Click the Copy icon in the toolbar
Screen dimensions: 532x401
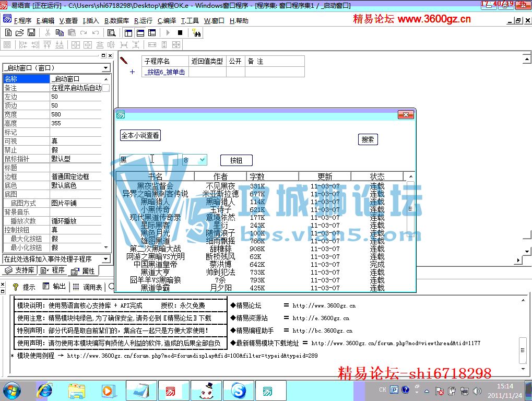tap(60, 32)
